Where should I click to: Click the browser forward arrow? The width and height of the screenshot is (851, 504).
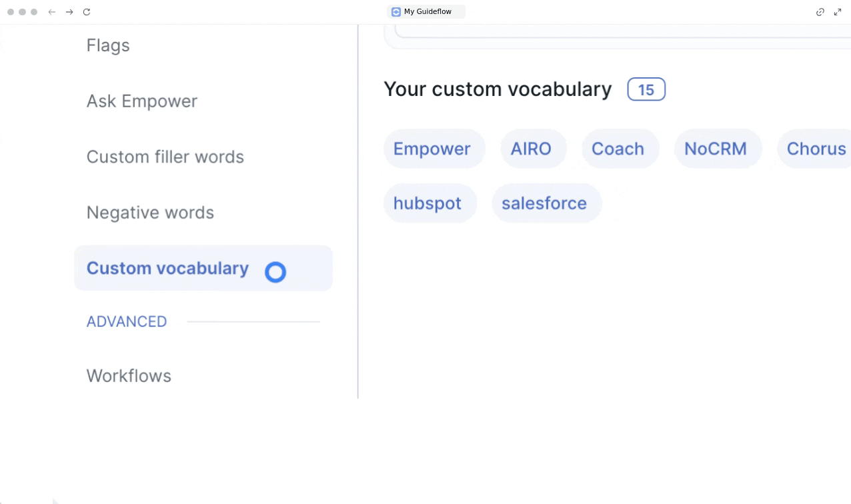(x=69, y=12)
